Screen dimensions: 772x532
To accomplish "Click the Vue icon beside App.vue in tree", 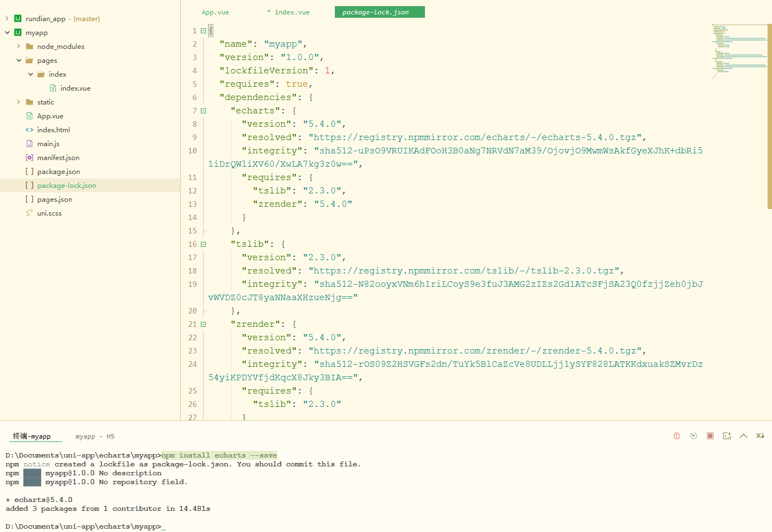I will point(29,116).
